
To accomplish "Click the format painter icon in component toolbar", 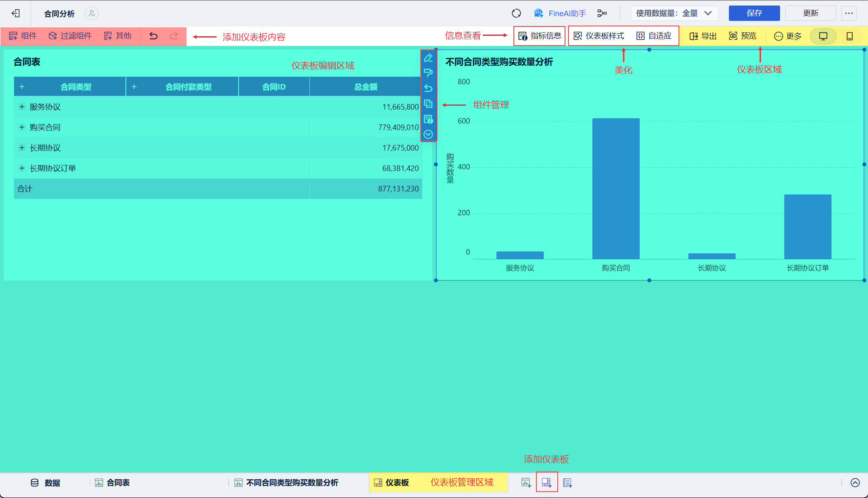I will pos(428,73).
